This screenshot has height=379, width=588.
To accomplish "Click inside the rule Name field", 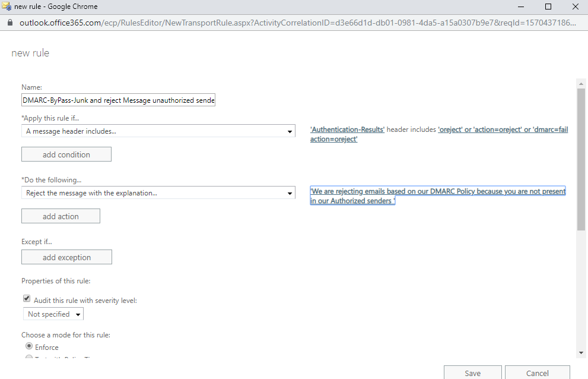I will [118, 100].
